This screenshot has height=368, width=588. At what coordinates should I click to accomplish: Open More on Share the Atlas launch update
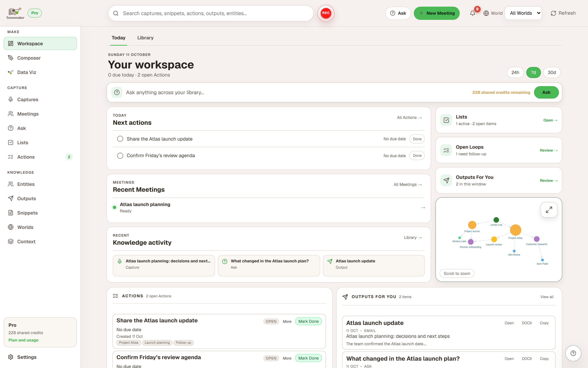(287, 321)
